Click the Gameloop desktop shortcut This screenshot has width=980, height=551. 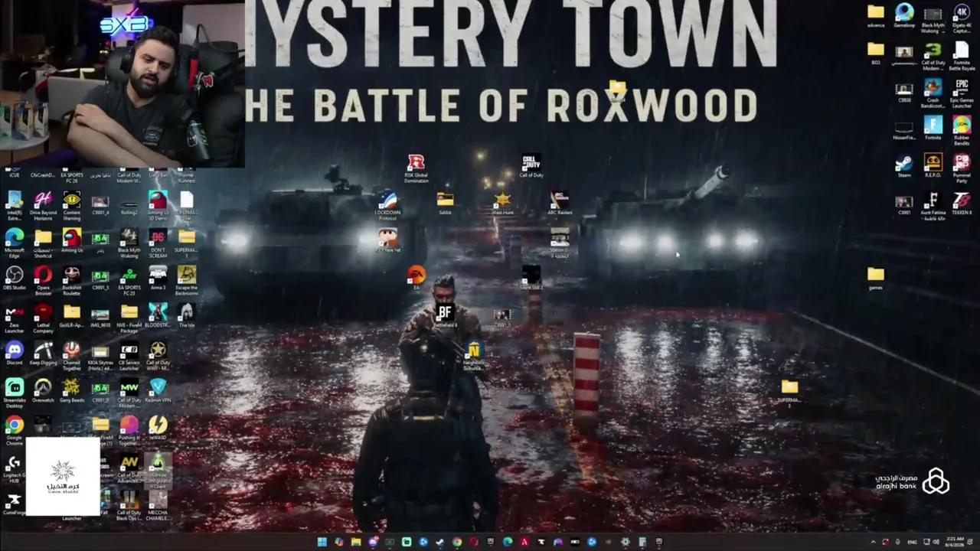[904, 15]
